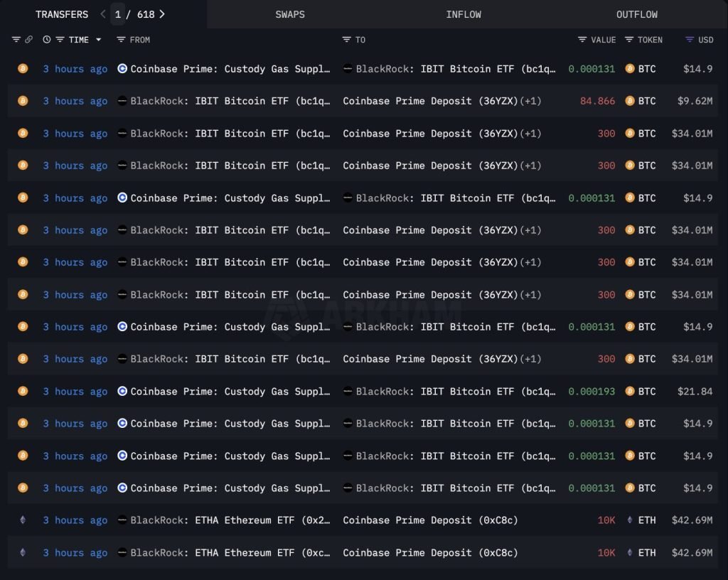
Task: Go to next page of transfers
Action: [x=162, y=14]
